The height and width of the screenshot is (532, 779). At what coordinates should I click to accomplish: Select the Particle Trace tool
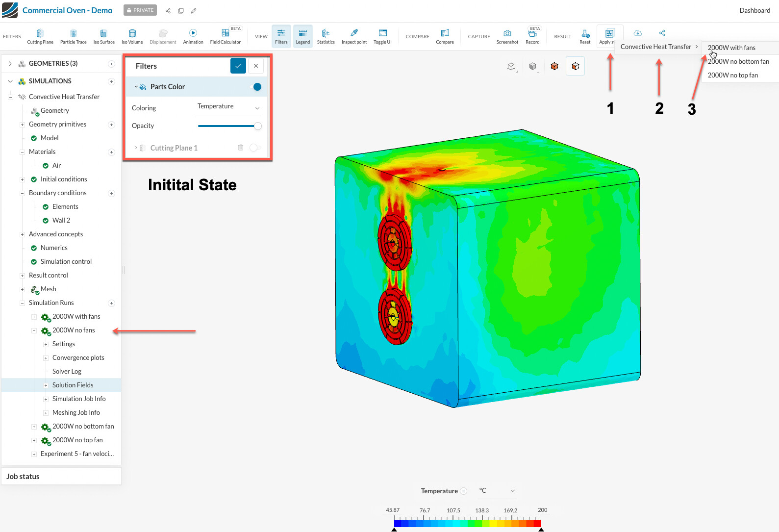coord(74,36)
